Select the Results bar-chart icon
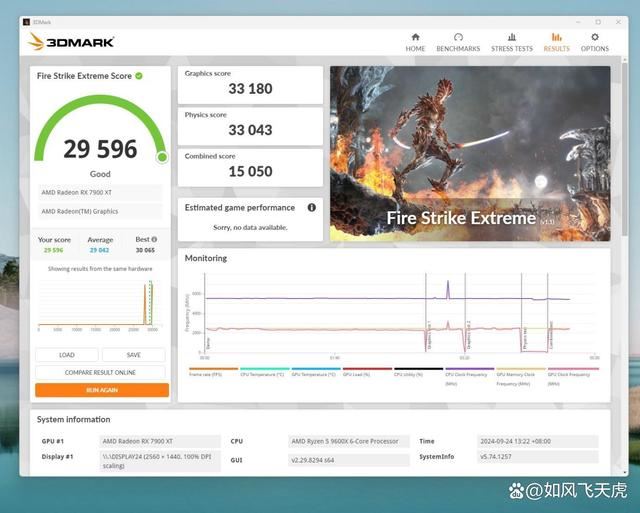 (556, 37)
